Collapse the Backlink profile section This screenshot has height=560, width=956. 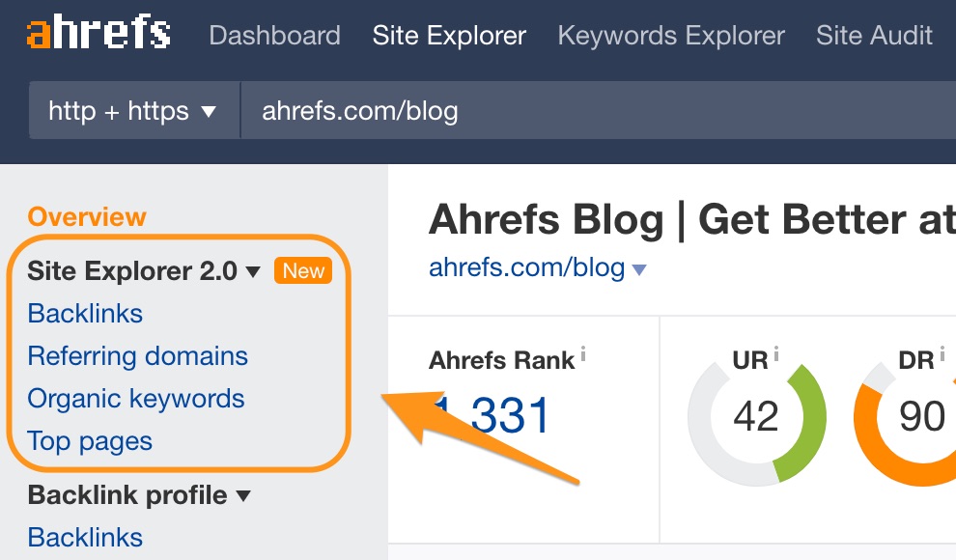[243, 496]
